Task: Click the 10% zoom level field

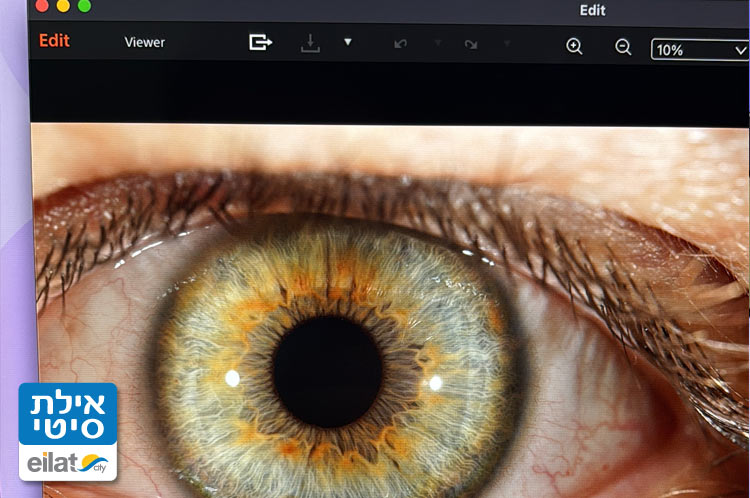Action: [x=685, y=49]
